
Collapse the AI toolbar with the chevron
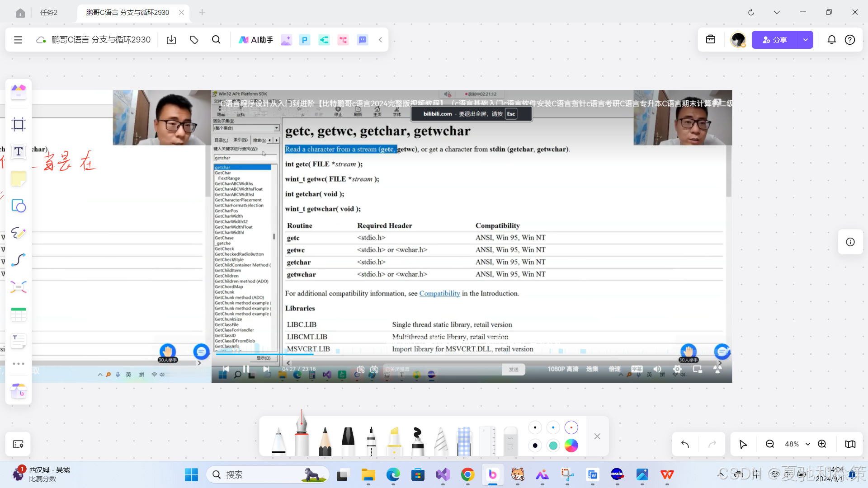pyautogui.click(x=380, y=40)
